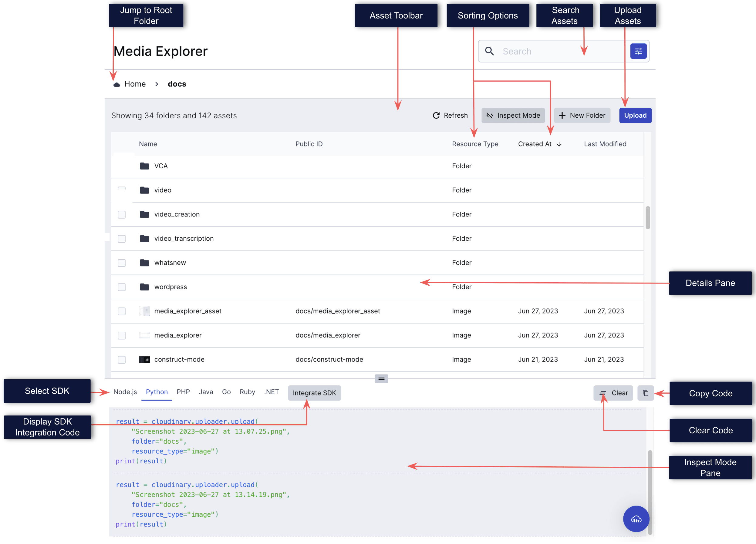This screenshot has width=756, height=544.
Task: Switch to the Node.js SDK tab
Action: pos(125,392)
